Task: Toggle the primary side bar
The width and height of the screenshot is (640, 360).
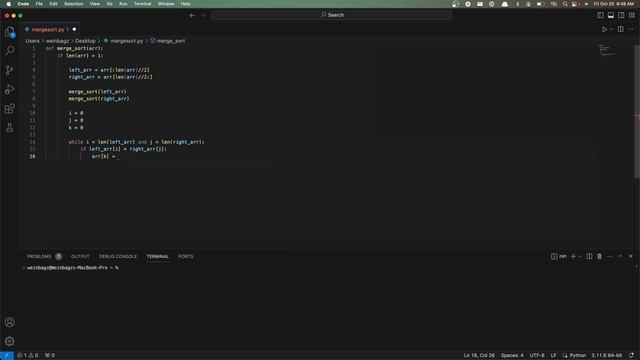Action: (600, 15)
